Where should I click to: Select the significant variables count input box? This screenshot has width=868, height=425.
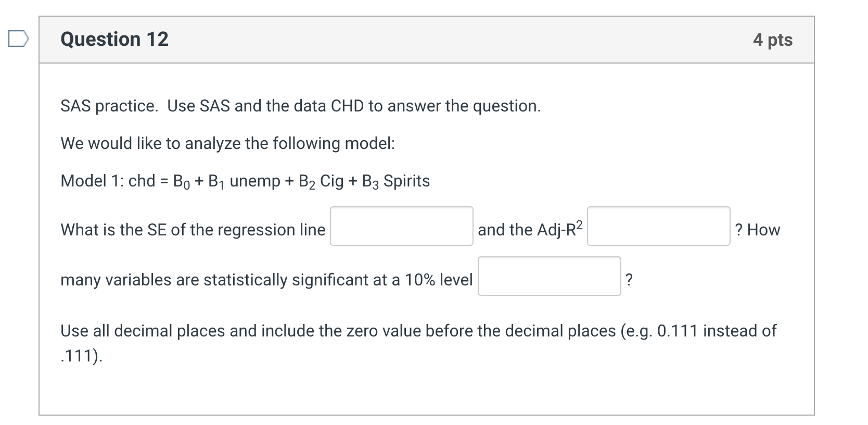point(549,276)
